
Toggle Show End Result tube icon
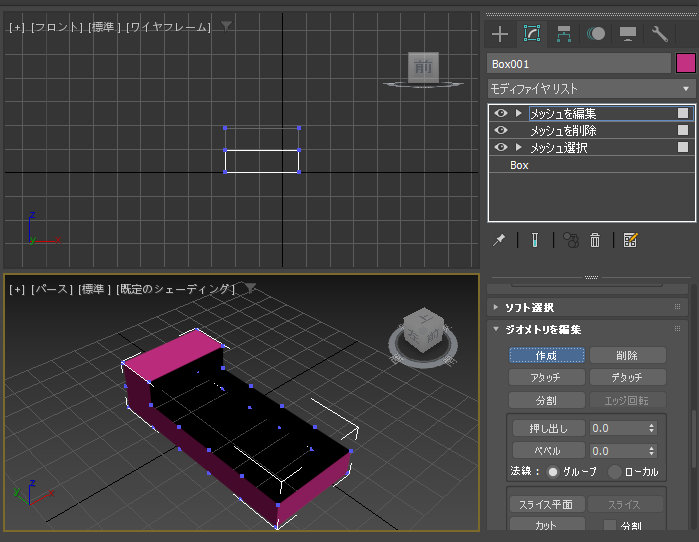[x=535, y=240]
